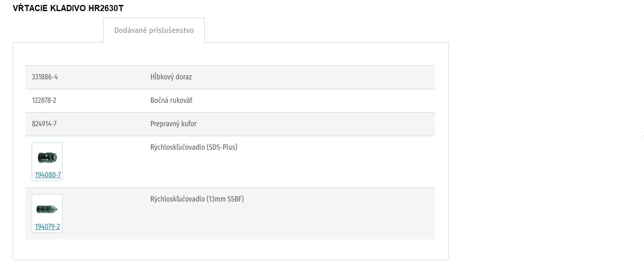Click the HR2630T model number in the heading

tap(106, 8)
